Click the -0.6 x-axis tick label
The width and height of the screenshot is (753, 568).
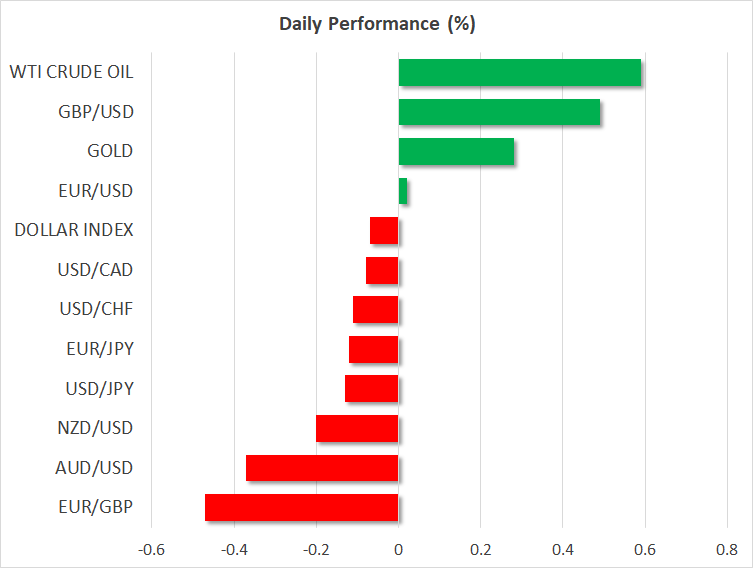152,548
